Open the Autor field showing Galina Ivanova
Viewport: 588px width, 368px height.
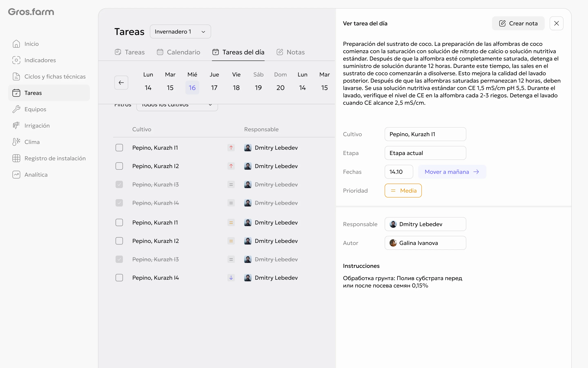425,243
